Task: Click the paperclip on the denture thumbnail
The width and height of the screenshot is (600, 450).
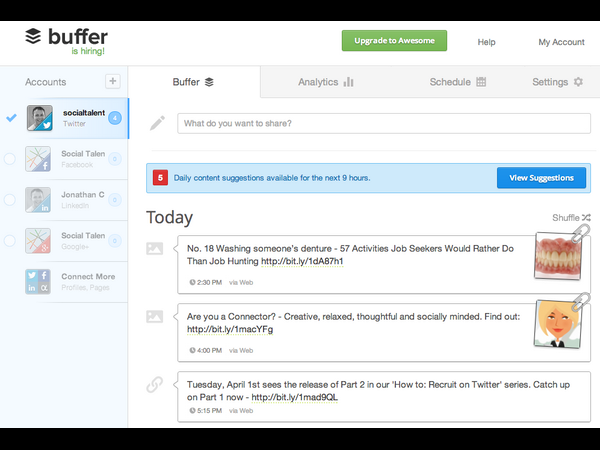Action: click(581, 233)
